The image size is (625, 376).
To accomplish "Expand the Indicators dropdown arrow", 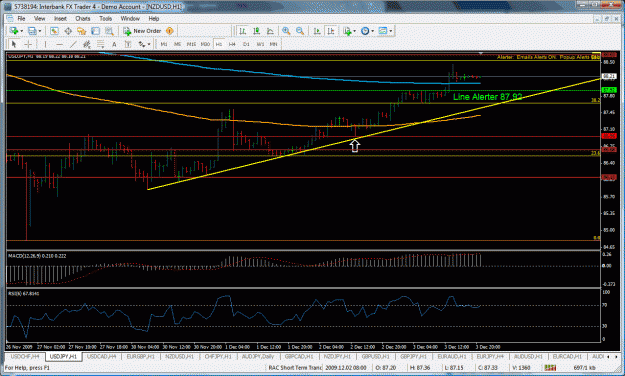I will pyautogui.click(x=354, y=31).
